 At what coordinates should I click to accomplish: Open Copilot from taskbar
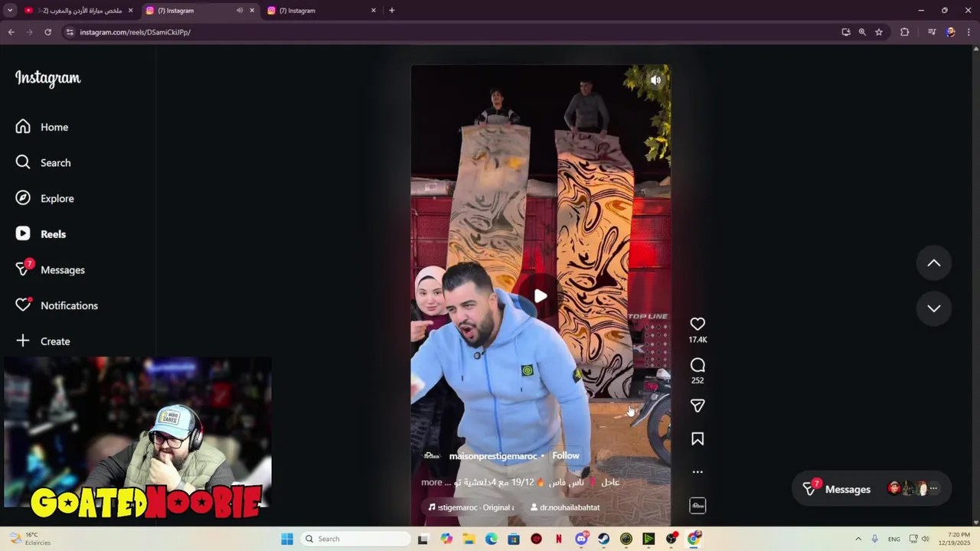446,539
